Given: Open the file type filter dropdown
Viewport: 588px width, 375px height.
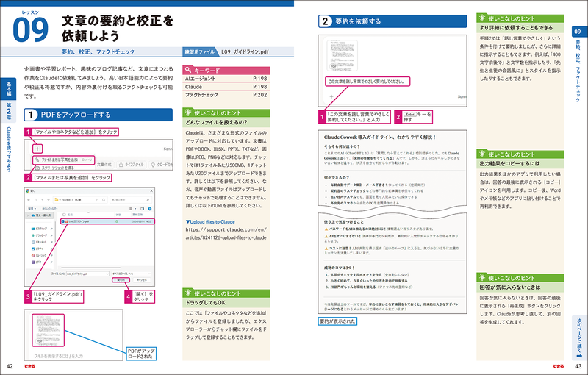Looking at the screenshot, I should 132,274.
